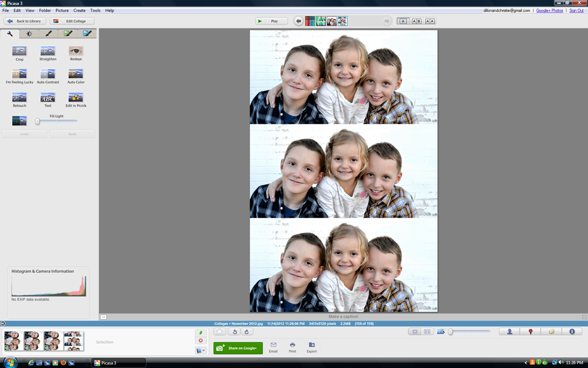
Task: Launch Internet Explorer from quick launch
Action: 31,363
